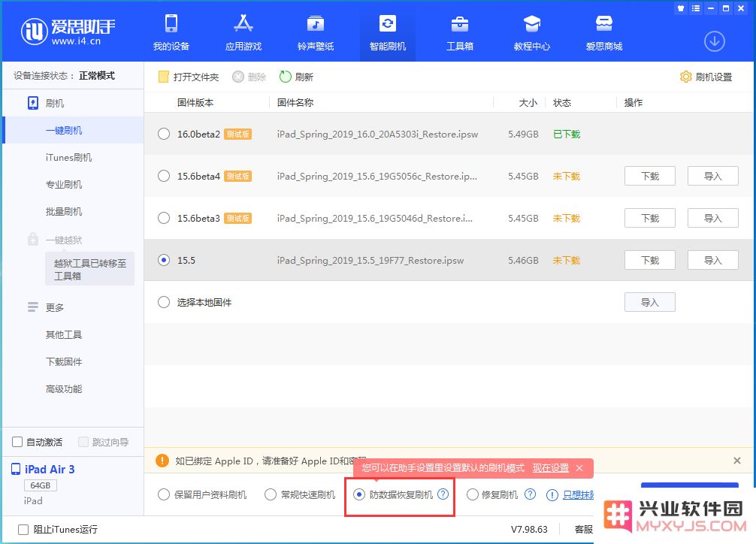Click iPad_Spring_2019_15.5_19F77_Restore.ipsw filename
This screenshot has width=756, height=544.
pos(370,261)
